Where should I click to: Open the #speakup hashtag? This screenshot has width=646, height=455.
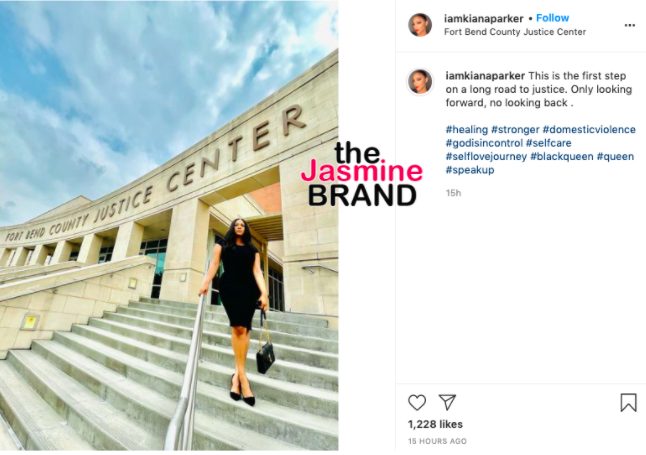470,170
